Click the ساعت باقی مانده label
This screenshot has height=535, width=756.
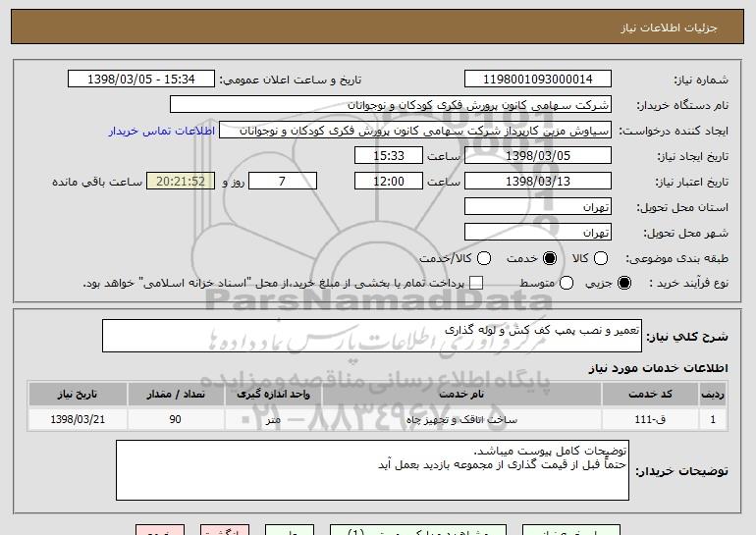[x=97, y=182]
